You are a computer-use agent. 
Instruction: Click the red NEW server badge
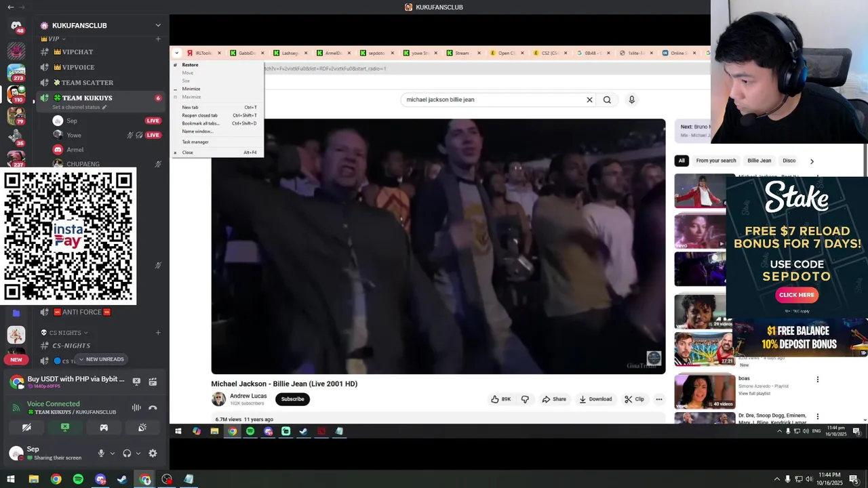(x=16, y=359)
